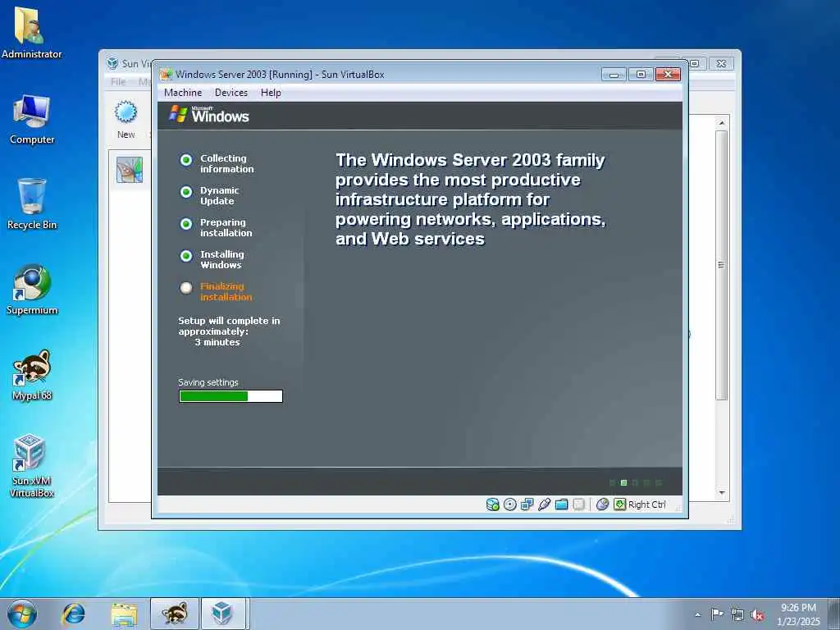
Task: Select the Mypal 68 desktop shortcut
Action: click(32, 375)
